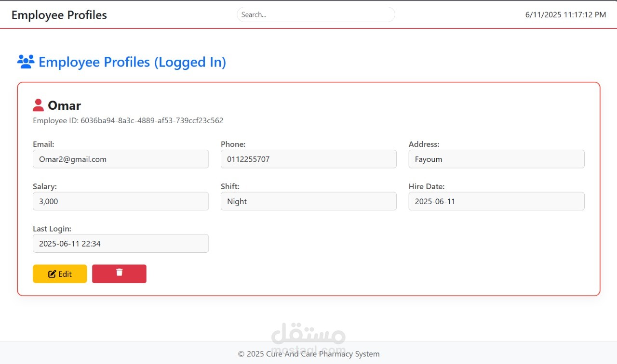
Task: Click the red trash delete button
Action: 119,273
